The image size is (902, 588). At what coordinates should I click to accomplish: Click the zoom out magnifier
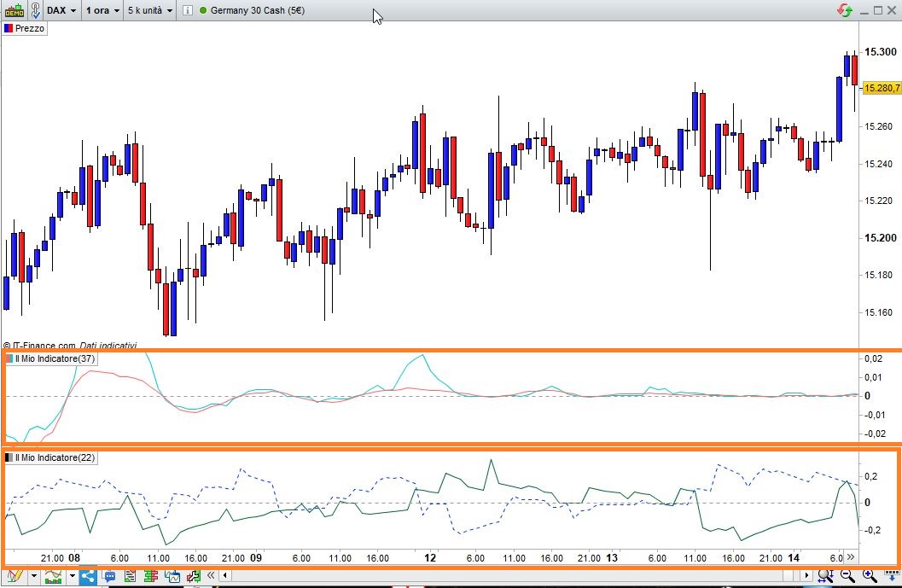point(847,575)
